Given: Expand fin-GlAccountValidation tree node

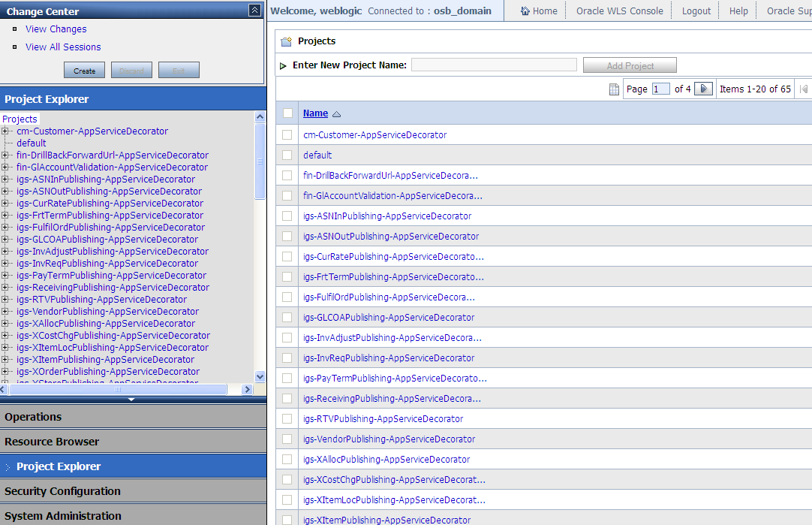Looking at the screenshot, I should point(5,167).
